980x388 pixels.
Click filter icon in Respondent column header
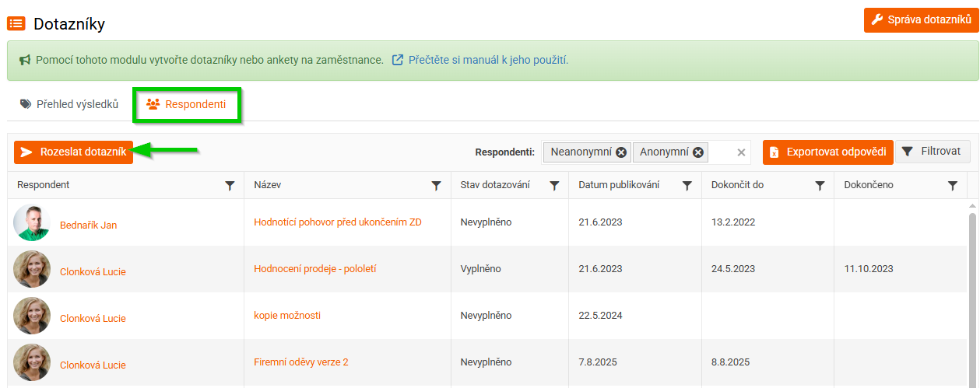click(x=230, y=186)
